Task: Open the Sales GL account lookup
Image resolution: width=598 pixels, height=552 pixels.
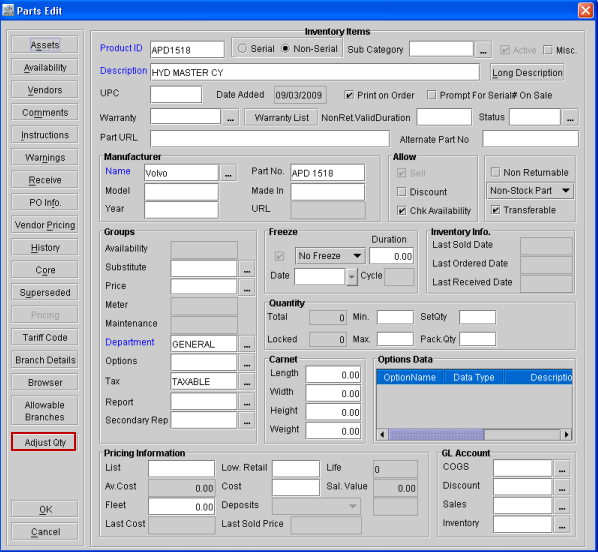Action: [x=562, y=506]
